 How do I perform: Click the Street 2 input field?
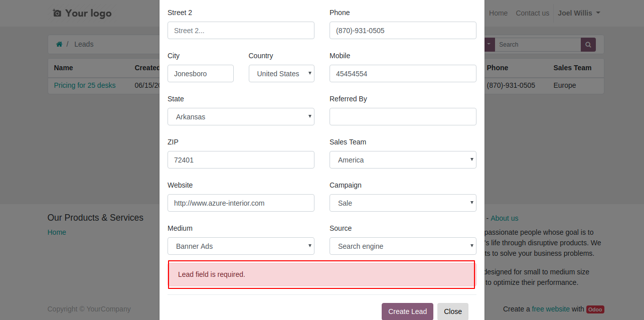click(241, 31)
